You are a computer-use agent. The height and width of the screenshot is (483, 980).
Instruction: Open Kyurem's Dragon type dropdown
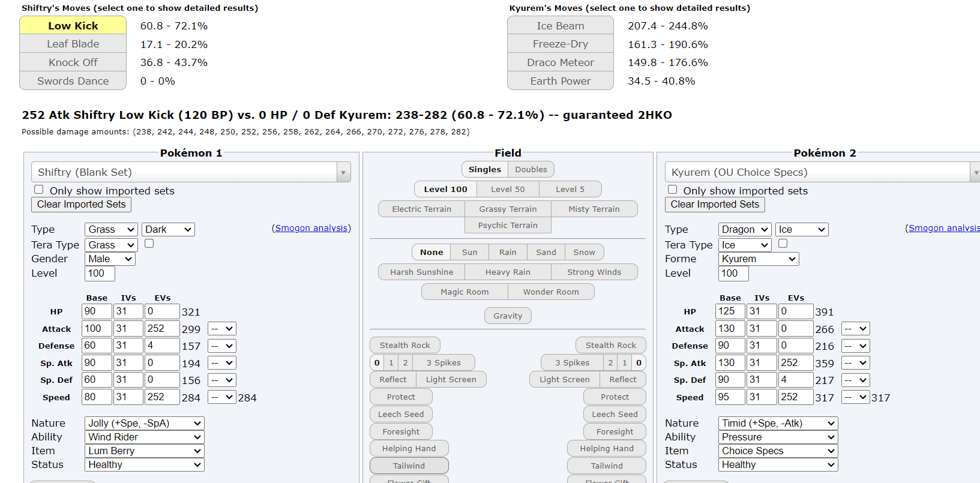pyautogui.click(x=745, y=229)
